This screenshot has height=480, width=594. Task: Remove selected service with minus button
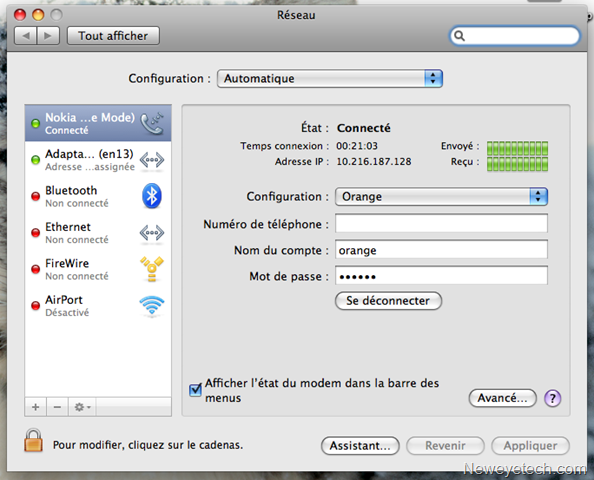57,407
